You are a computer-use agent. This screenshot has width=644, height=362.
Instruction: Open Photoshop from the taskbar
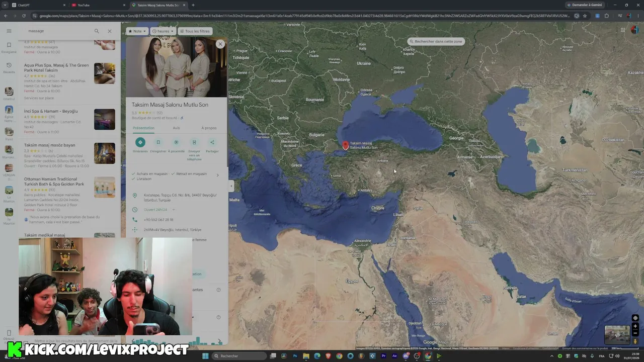(x=295, y=356)
